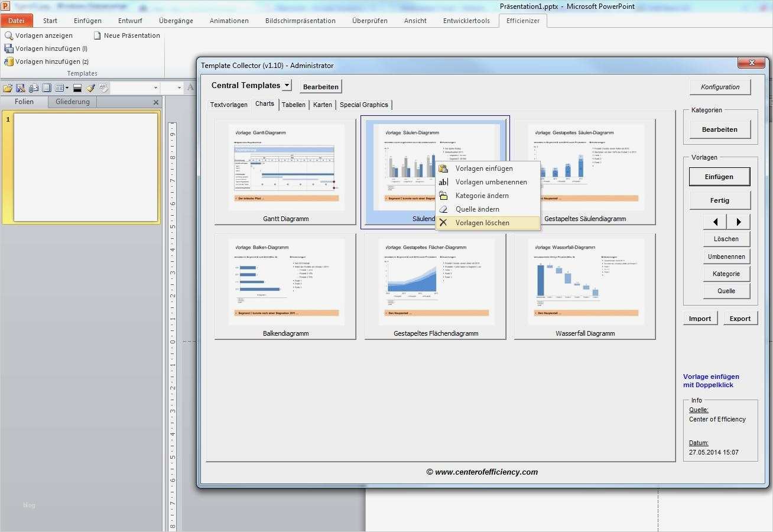The height and width of the screenshot is (532, 773).
Task: Click the paperclip attachment icon in quick toolbar
Action: (34, 88)
